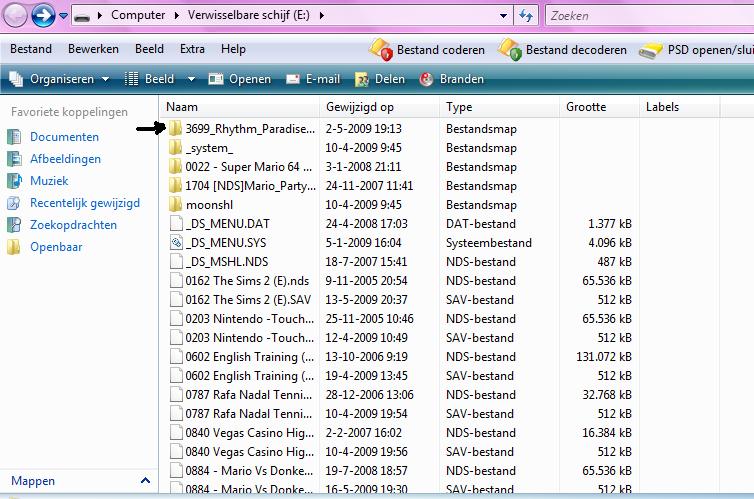The width and height of the screenshot is (754, 499).
Task: Click the E-mail toolbar button
Action: pos(313,79)
